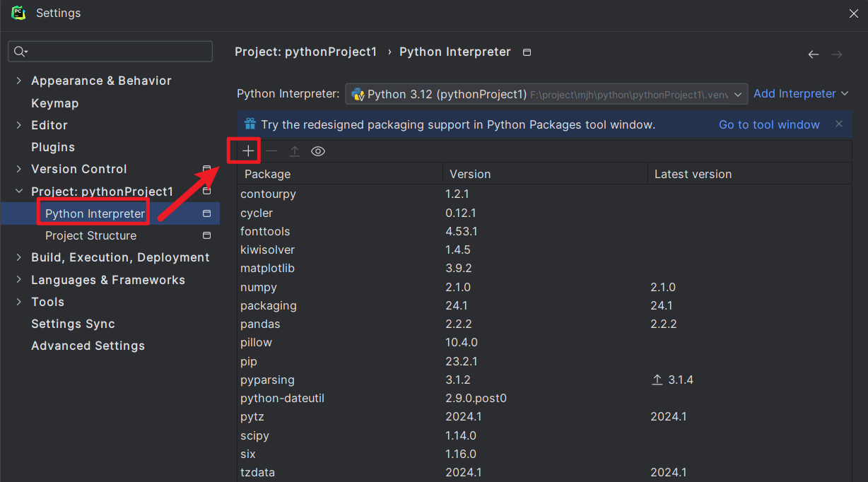Screen dimensions: 868x482
Task: Select the packaging package row
Action: pos(544,305)
